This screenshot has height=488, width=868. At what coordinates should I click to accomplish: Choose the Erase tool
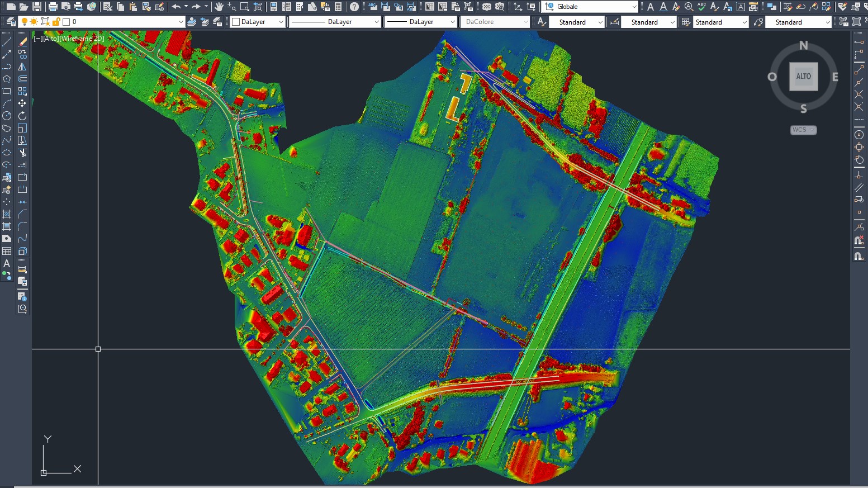point(22,42)
